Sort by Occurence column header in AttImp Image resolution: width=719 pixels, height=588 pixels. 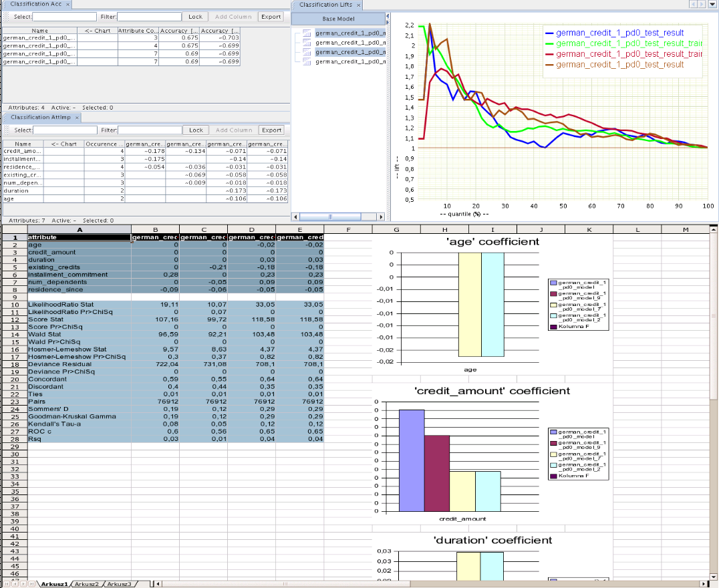point(104,144)
